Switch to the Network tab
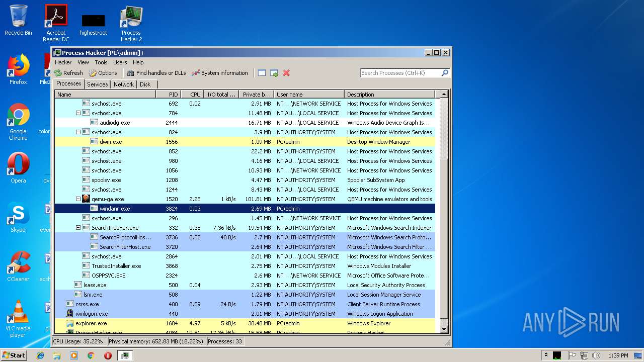The height and width of the screenshot is (362, 644). pos(124,84)
